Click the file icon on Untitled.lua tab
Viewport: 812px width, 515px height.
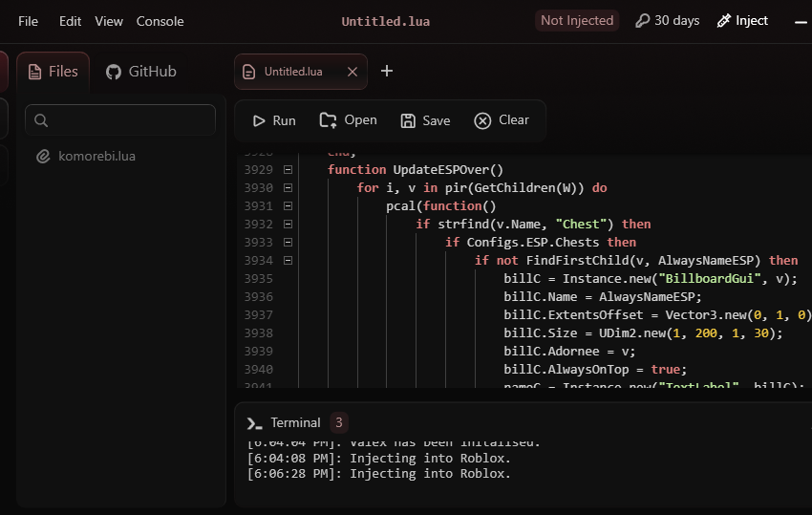249,72
